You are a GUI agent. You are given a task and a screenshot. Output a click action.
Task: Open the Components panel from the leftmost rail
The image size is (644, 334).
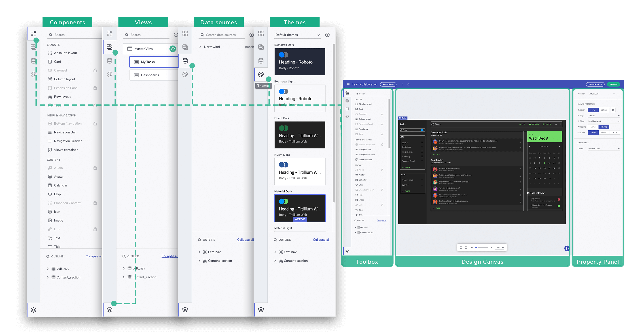pos(33,33)
